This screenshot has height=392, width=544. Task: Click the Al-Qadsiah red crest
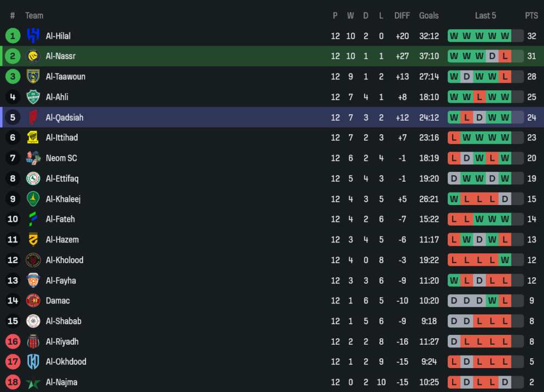pos(33,117)
